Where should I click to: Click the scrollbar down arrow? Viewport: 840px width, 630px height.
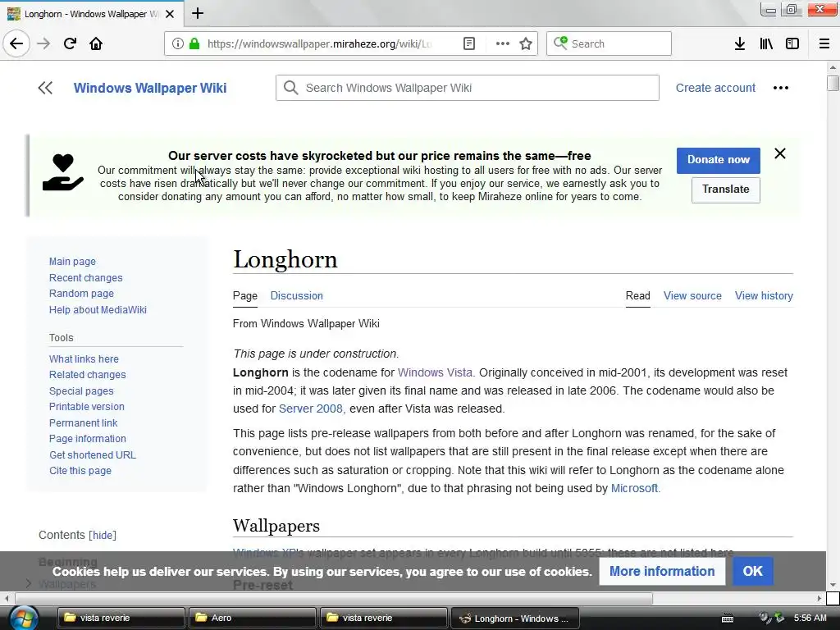[x=833, y=585]
